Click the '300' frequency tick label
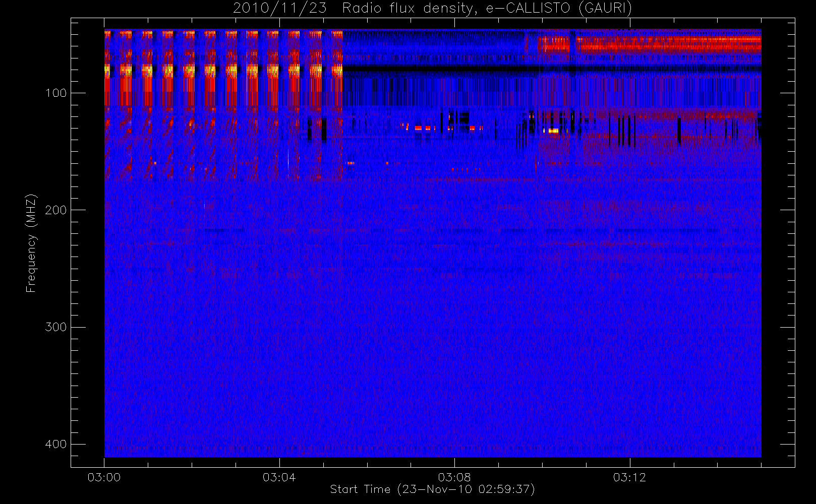Viewport: 816px width, 504px height. coord(55,327)
